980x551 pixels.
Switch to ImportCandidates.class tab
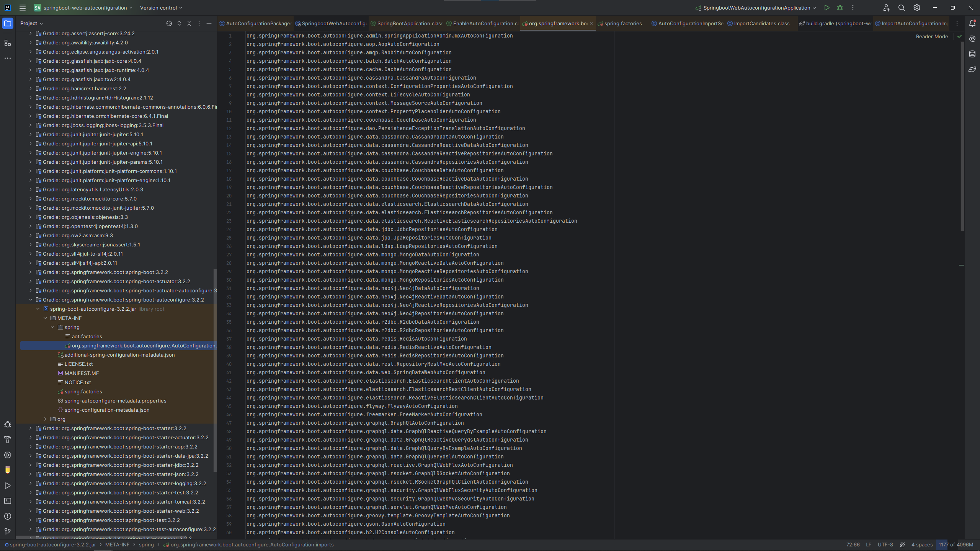pyautogui.click(x=761, y=23)
